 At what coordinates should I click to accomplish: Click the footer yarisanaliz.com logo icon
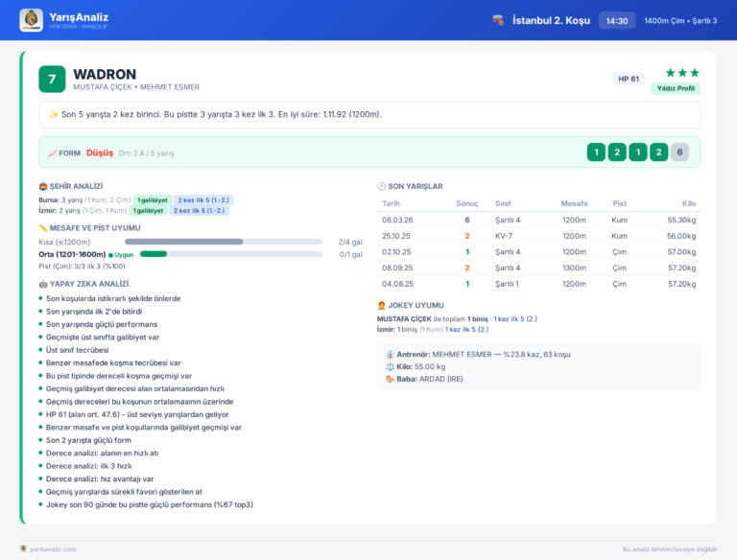click(x=23, y=548)
